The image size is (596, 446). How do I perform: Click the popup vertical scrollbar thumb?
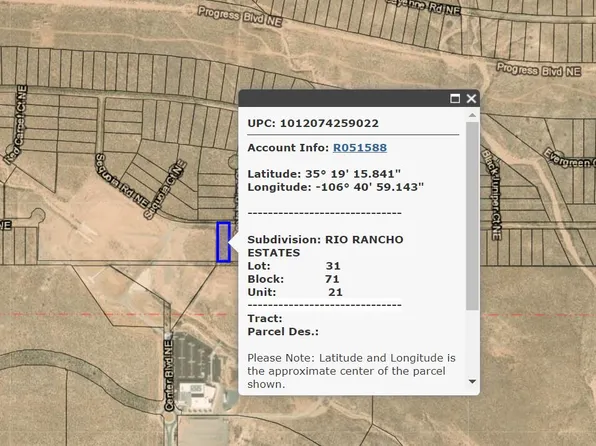(x=472, y=216)
